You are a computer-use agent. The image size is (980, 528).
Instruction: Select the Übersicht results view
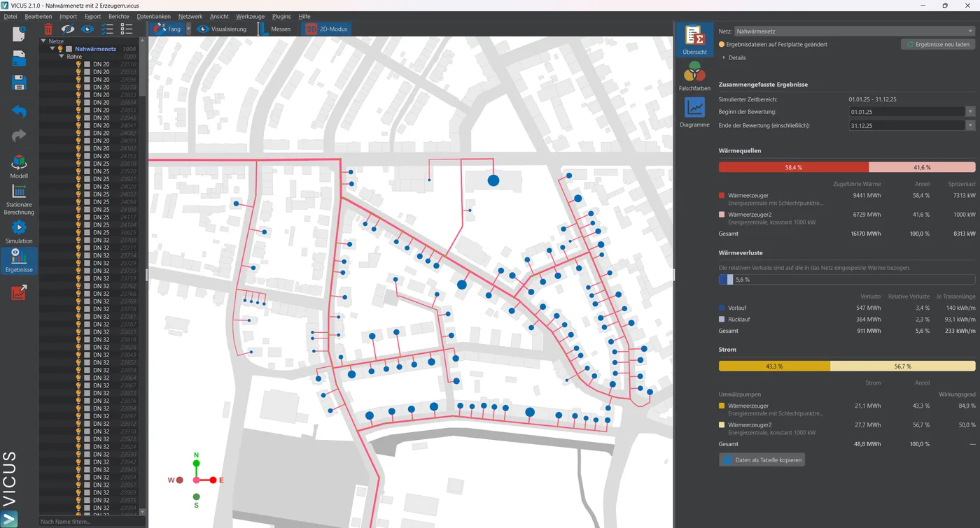coord(694,40)
